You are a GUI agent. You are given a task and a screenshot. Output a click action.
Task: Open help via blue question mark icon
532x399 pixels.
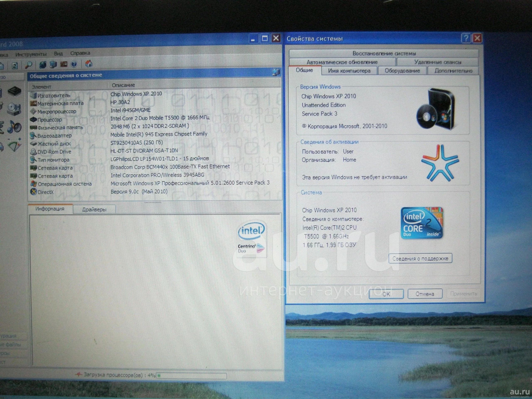coord(74,64)
